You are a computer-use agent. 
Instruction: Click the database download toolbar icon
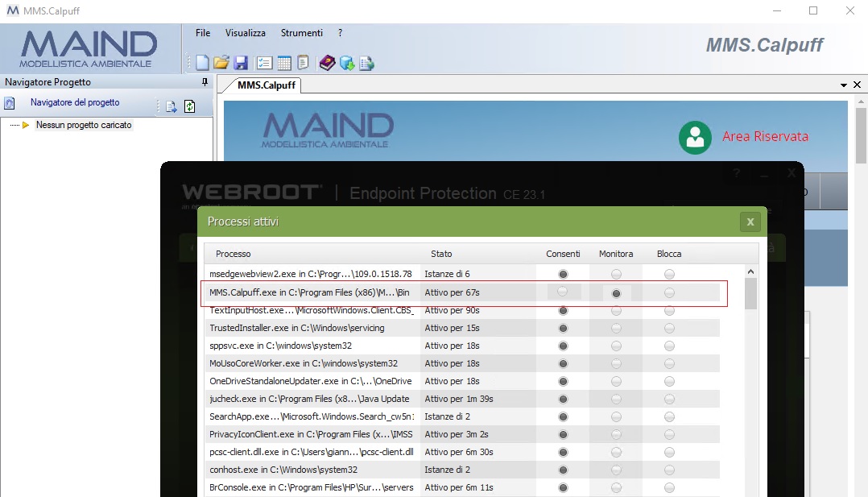347,63
